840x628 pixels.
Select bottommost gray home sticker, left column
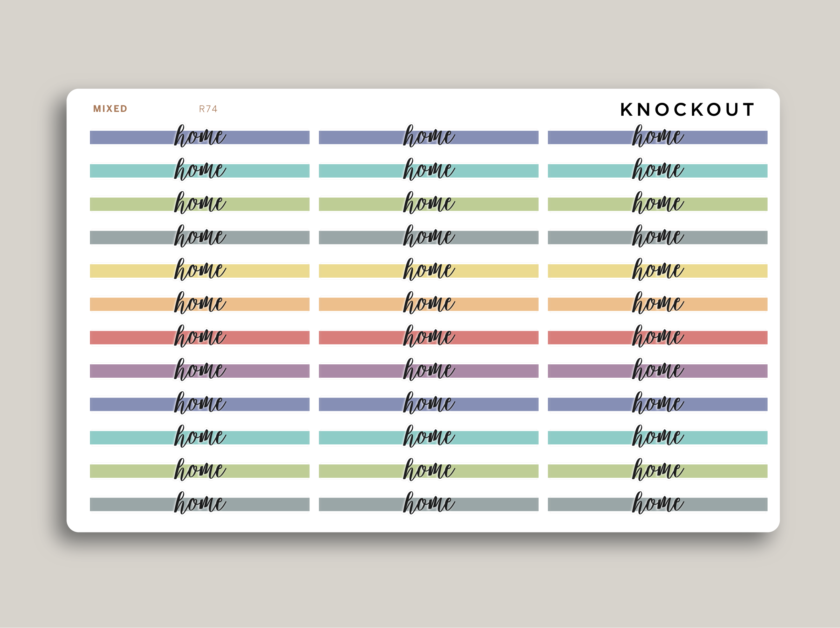pos(200,504)
